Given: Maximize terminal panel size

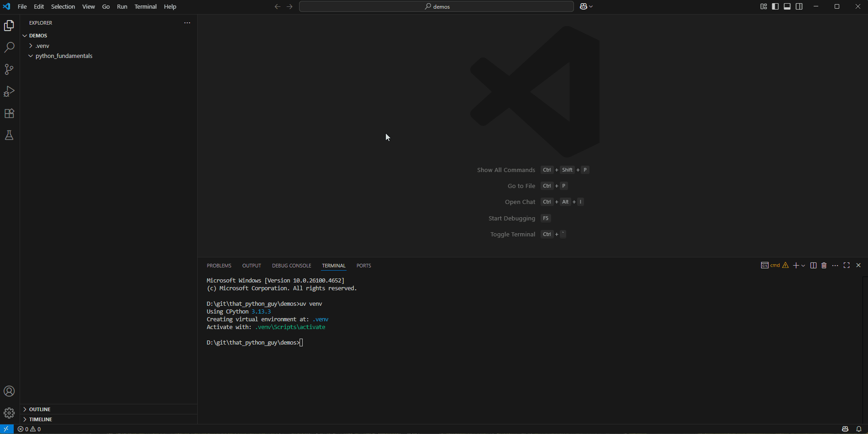Looking at the screenshot, I should point(847,265).
